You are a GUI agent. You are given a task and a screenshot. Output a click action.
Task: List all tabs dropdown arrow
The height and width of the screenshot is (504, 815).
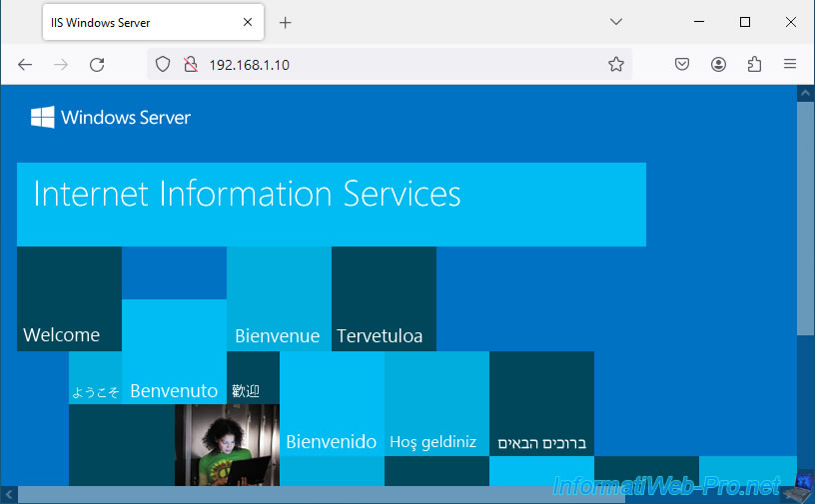coord(616,22)
